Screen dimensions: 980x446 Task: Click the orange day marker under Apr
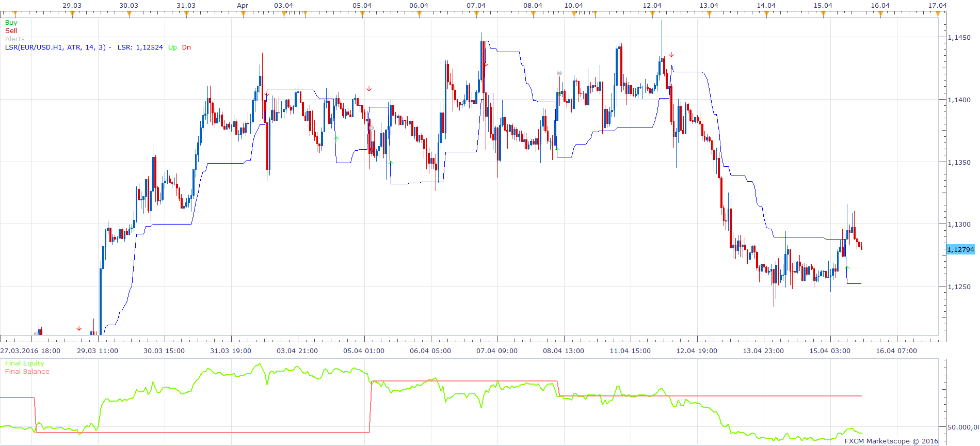pos(243,14)
